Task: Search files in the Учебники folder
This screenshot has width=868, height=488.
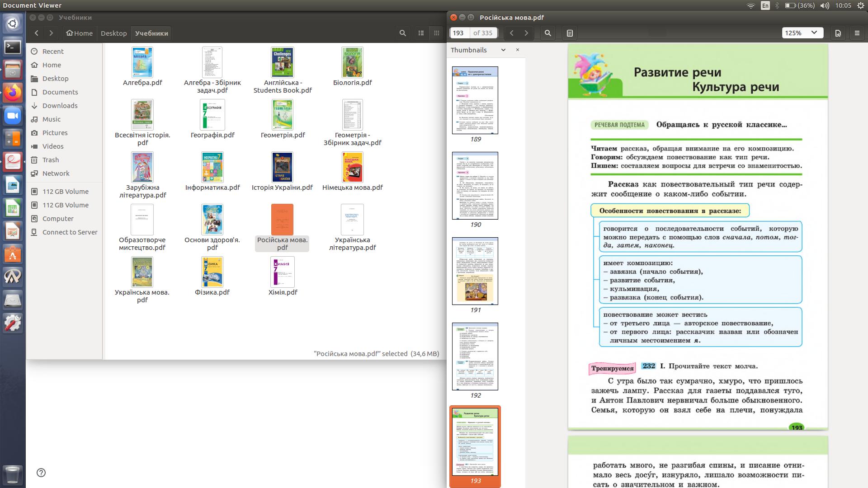Action: (403, 33)
